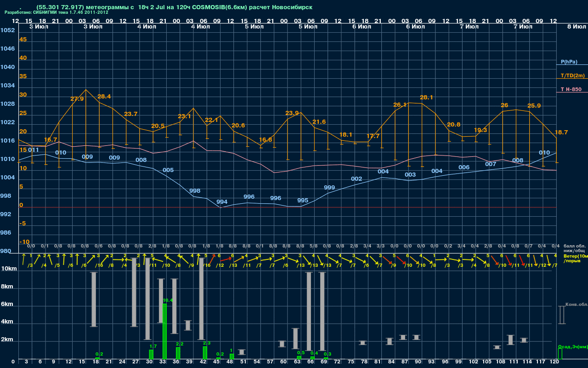Click the gray convective cloud sample icon in legend
This screenshot has width=588, height=368.
pyautogui.click(x=561, y=315)
